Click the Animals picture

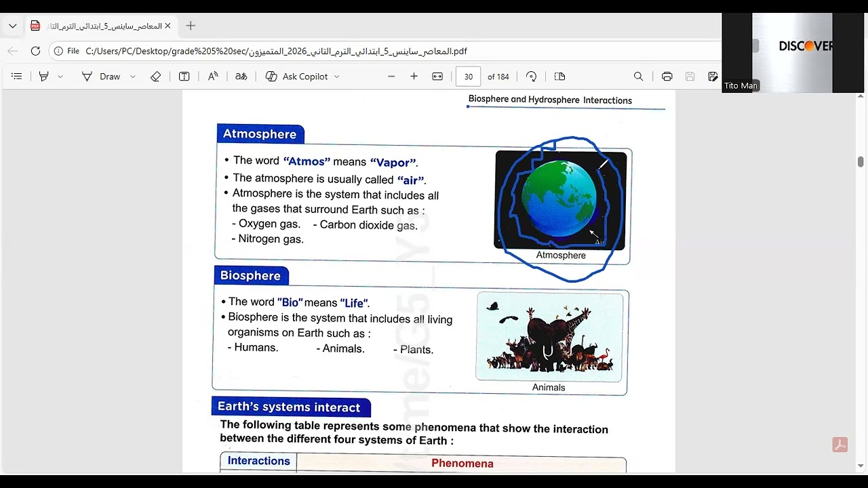tap(549, 336)
